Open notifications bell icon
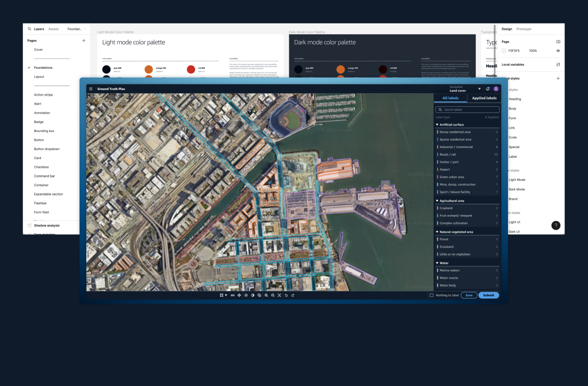588x386 pixels. click(488, 89)
